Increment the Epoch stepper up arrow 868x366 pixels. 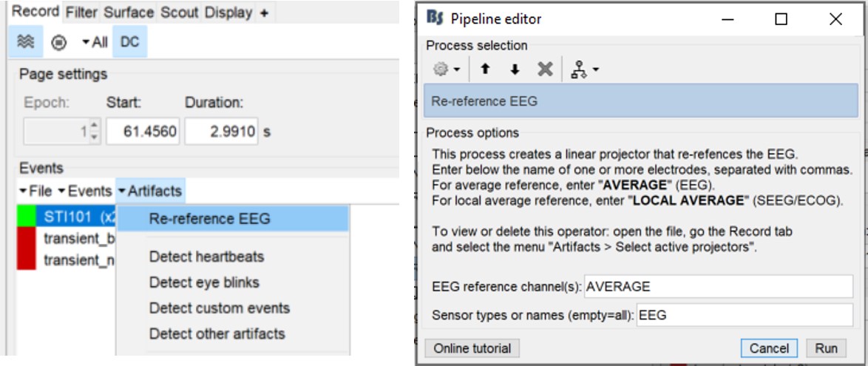[x=94, y=126]
